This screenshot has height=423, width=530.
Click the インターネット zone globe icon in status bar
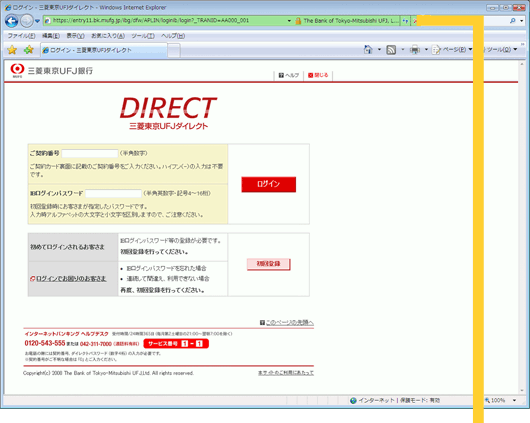click(x=353, y=400)
